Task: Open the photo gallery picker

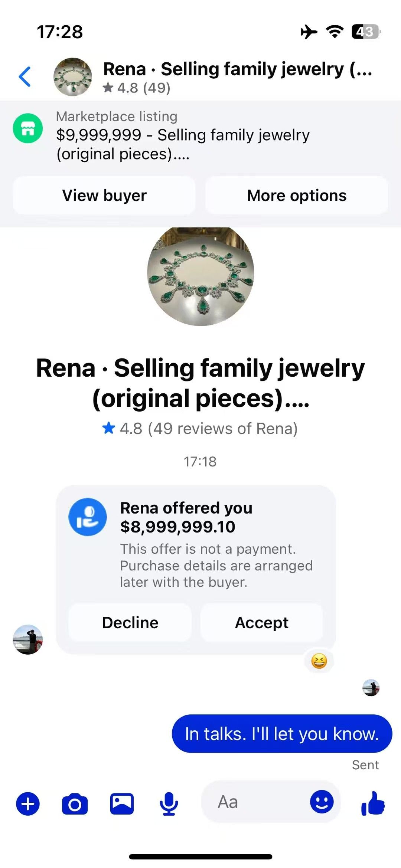Action: tap(122, 804)
